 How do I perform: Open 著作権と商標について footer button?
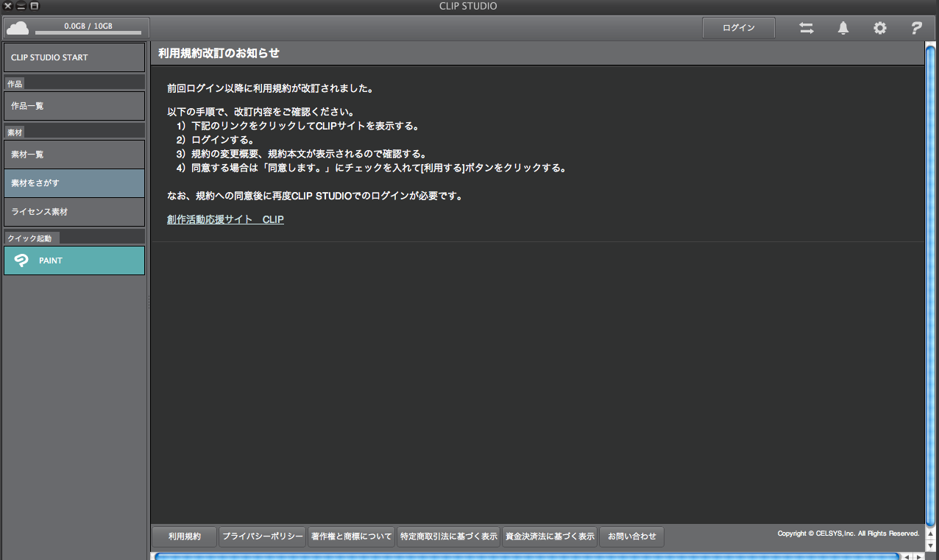coord(351,536)
